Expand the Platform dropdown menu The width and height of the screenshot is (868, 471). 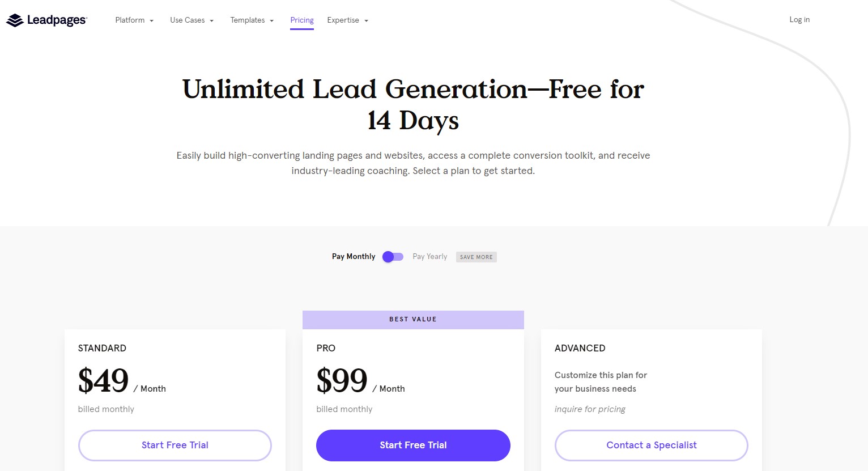click(x=134, y=20)
